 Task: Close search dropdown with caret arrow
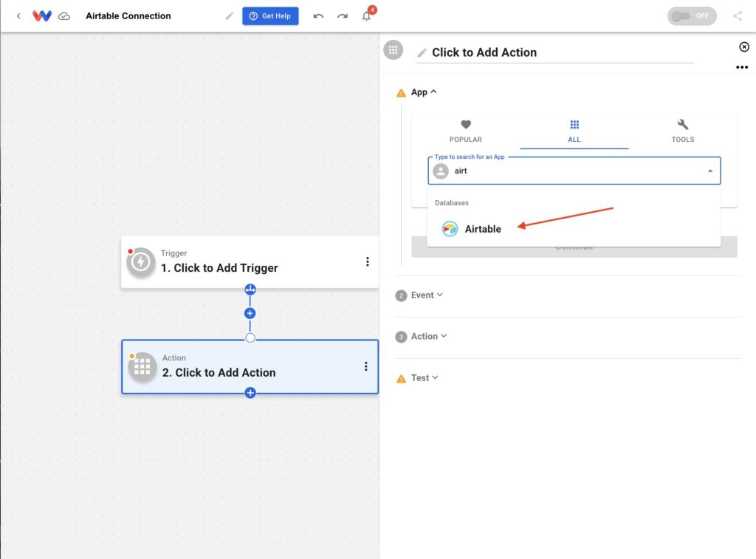709,171
